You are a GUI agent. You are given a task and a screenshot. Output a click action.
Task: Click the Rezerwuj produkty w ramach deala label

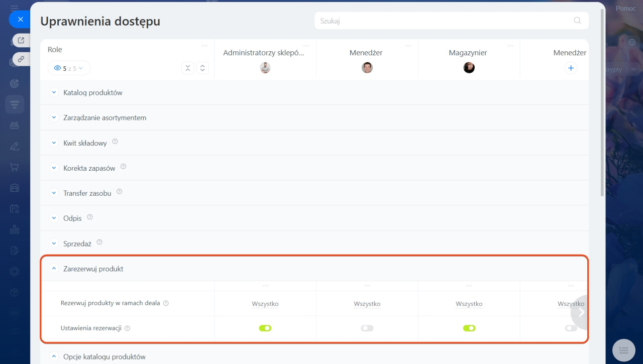click(x=110, y=303)
